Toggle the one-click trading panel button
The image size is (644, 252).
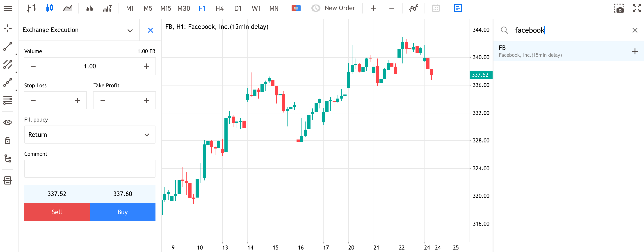[296, 8]
